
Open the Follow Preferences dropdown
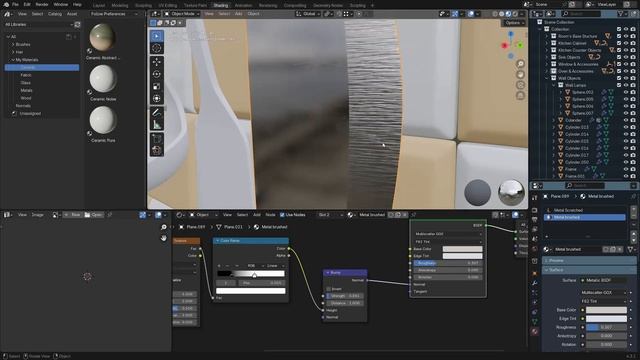(x=114, y=14)
